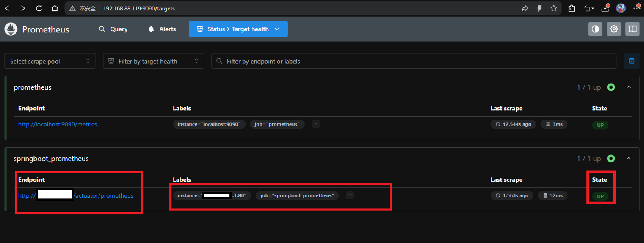Click the UP state badge for springboot_prometheus
The image size is (644, 243).
600,196
